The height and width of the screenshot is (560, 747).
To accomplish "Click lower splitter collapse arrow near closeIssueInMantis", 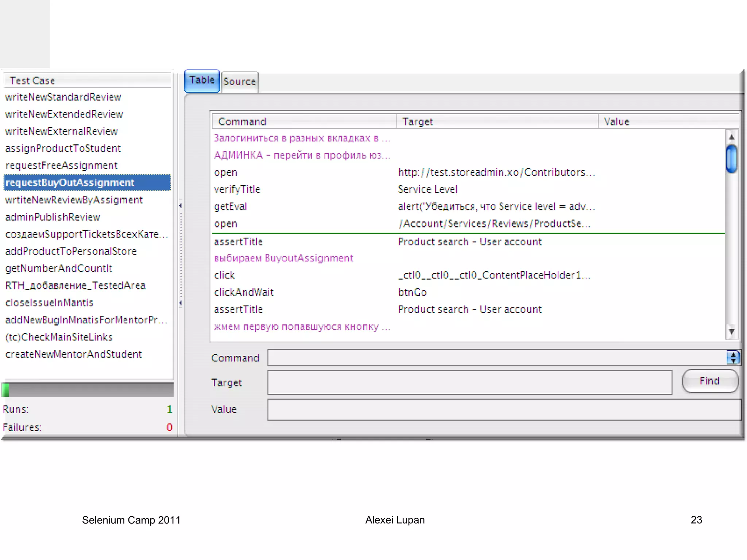I will [180, 303].
